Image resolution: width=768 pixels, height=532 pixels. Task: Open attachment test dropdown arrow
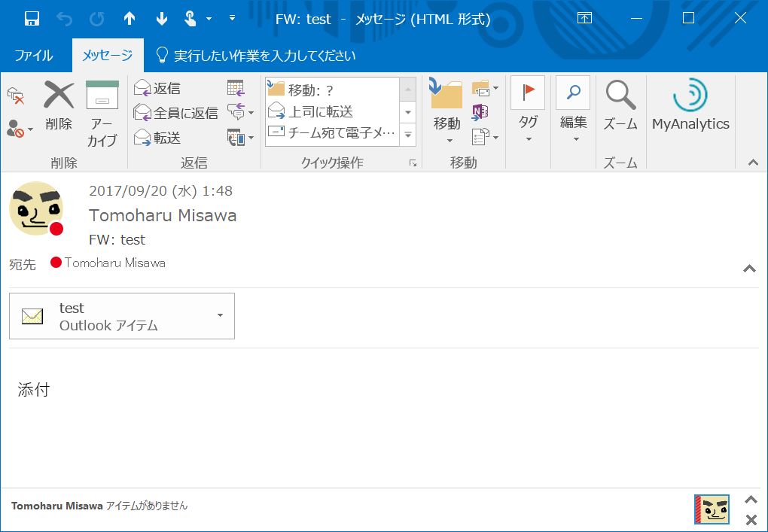221,316
